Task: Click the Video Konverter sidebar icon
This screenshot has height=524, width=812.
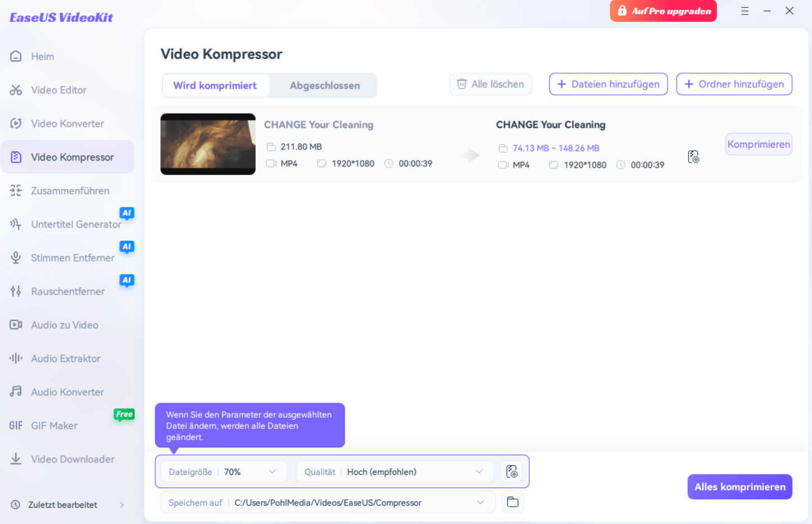Action: (x=16, y=124)
